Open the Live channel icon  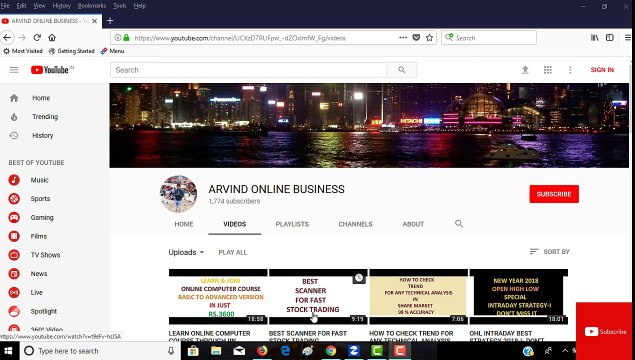[x=14, y=292]
